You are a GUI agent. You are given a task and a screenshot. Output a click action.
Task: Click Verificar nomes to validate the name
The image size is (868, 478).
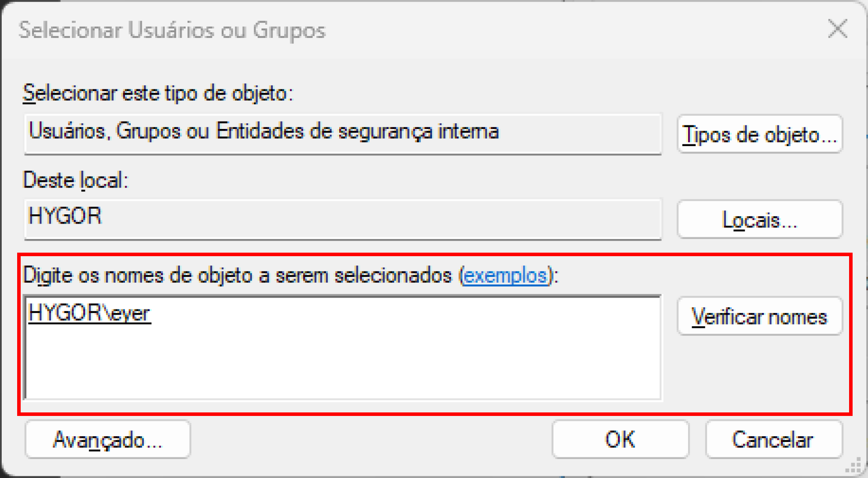[760, 316]
